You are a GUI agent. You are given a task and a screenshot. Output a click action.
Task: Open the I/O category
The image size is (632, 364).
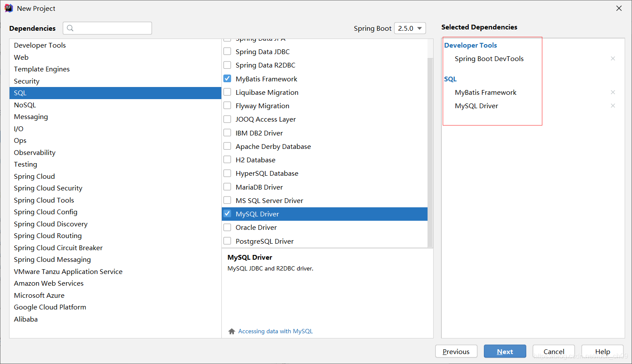click(115, 129)
